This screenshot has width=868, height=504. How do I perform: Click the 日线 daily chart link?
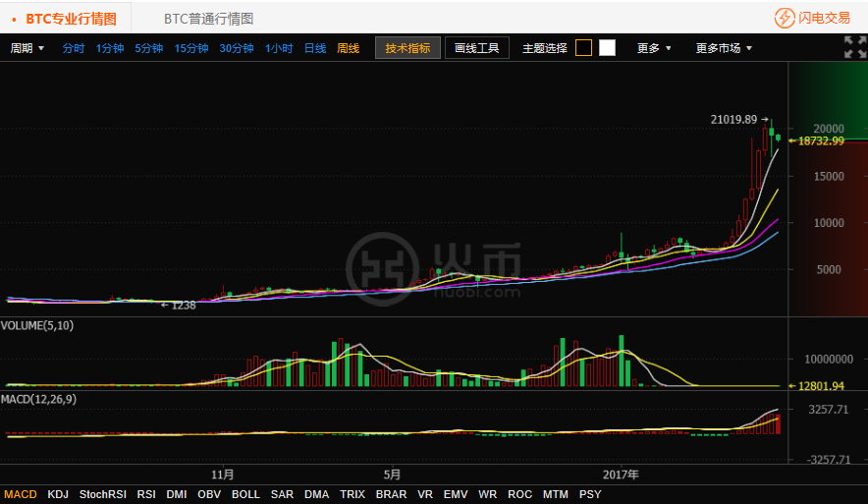315,48
